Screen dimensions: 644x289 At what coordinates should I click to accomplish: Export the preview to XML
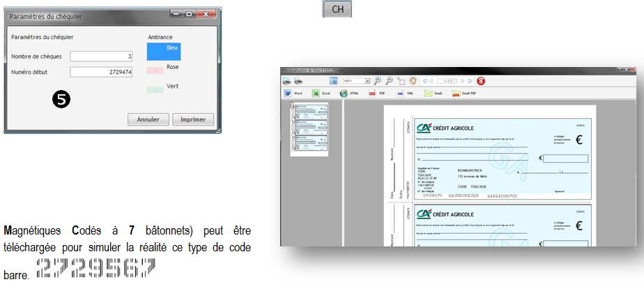[x=405, y=94]
